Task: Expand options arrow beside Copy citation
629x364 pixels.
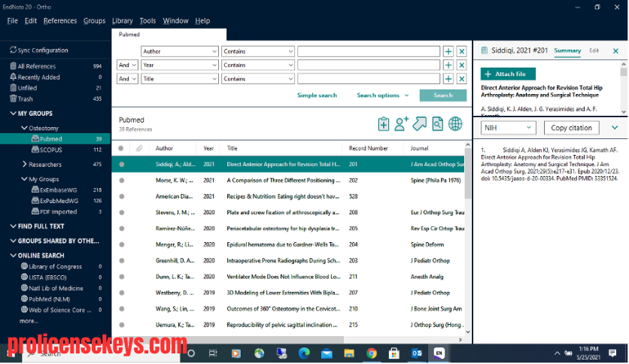Action: [x=615, y=128]
